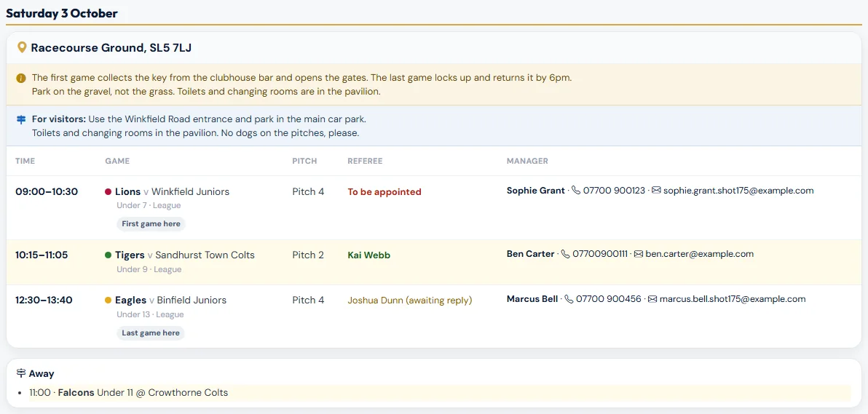The width and height of the screenshot is (868, 414).
Task: Click the 'First game here' badge
Action: point(151,223)
